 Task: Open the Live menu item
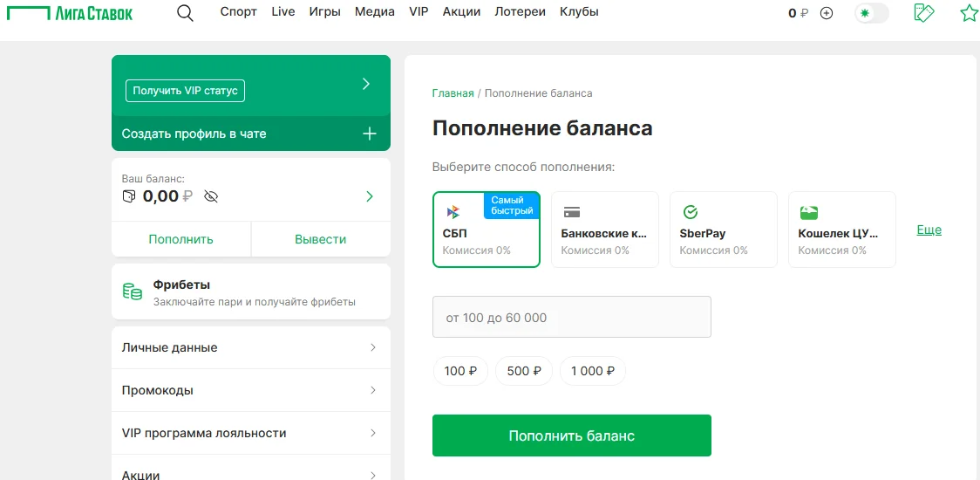pos(283,12)
